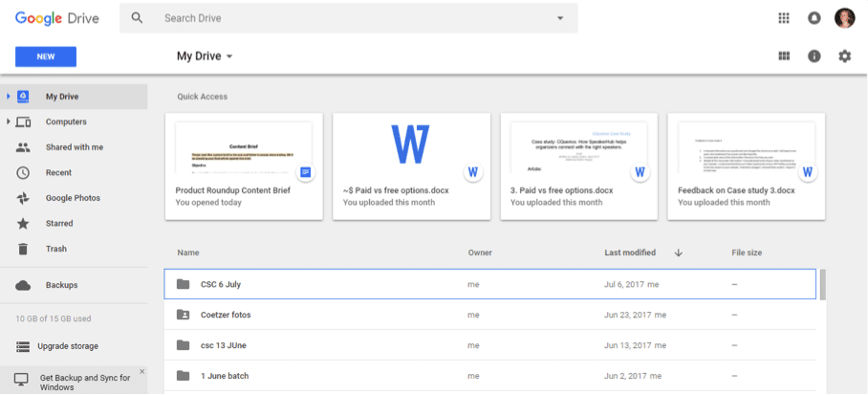Click the Jun 2, 2017 date cell
The image size is (868, 395).
tap(632, 376)
